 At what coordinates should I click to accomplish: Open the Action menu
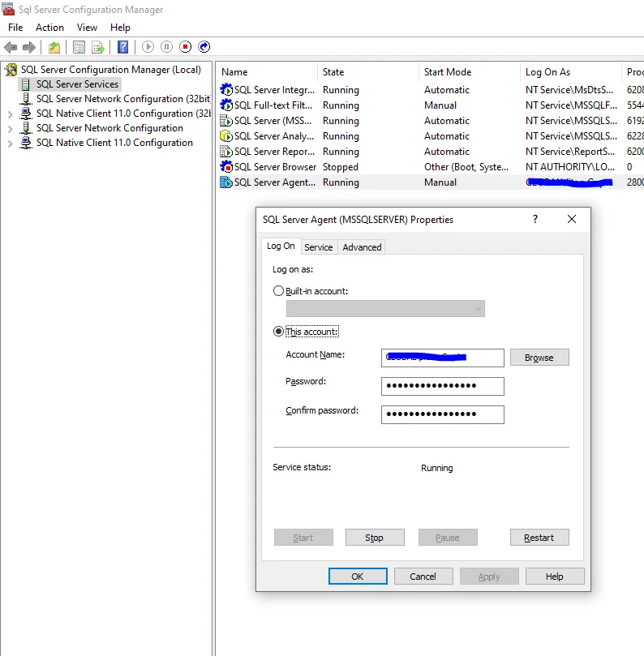(x=49, y=28)
